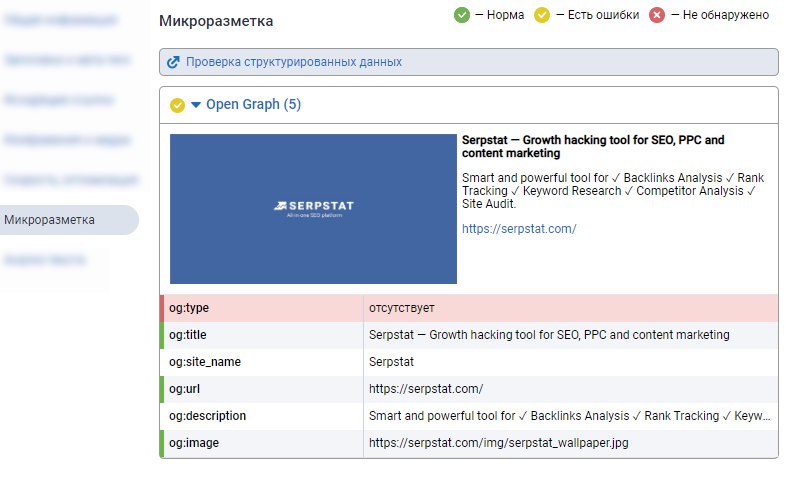This screenshot has height=477, width=786.
Task: Select the og:site_name row label
Action: 205,362
